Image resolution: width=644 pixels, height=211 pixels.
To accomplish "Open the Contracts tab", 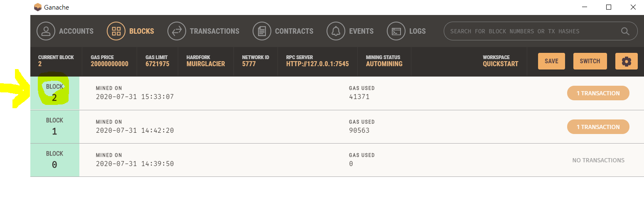I will 283,31.
